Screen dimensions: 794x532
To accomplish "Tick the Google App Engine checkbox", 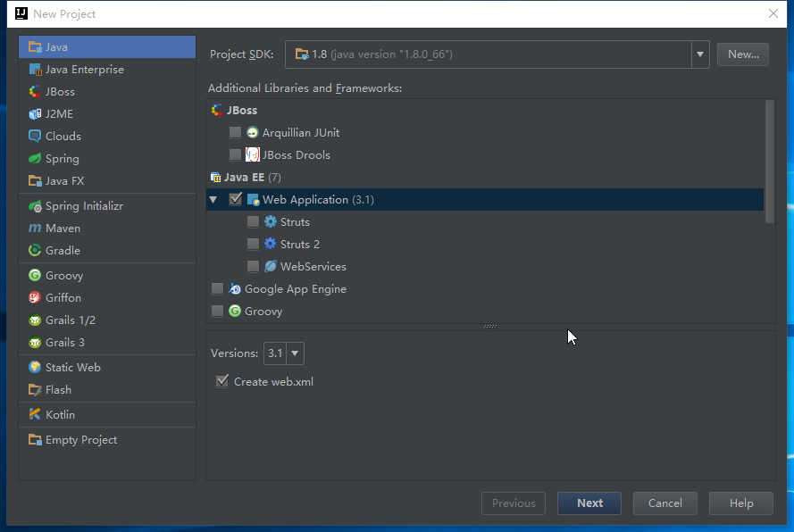I will coord(218,289).
